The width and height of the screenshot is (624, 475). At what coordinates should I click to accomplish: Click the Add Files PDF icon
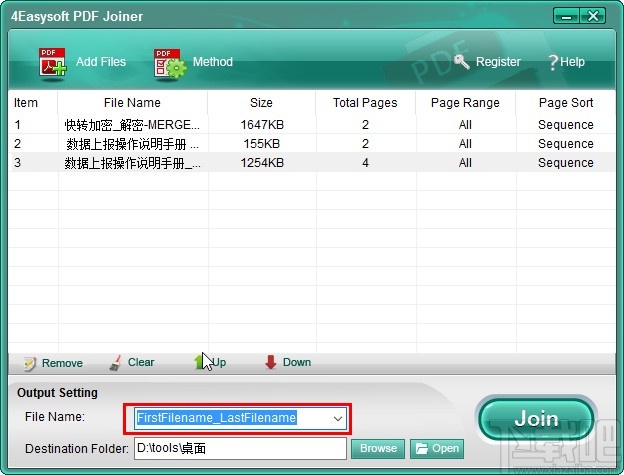pos(53,62)
